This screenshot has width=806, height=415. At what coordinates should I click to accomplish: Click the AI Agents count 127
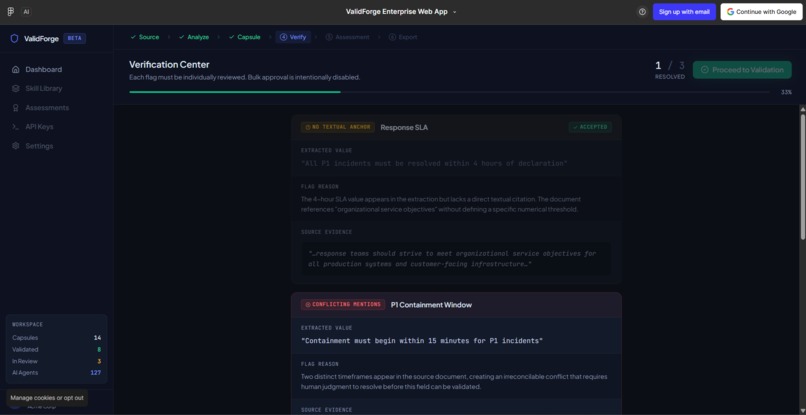point(96,373)
